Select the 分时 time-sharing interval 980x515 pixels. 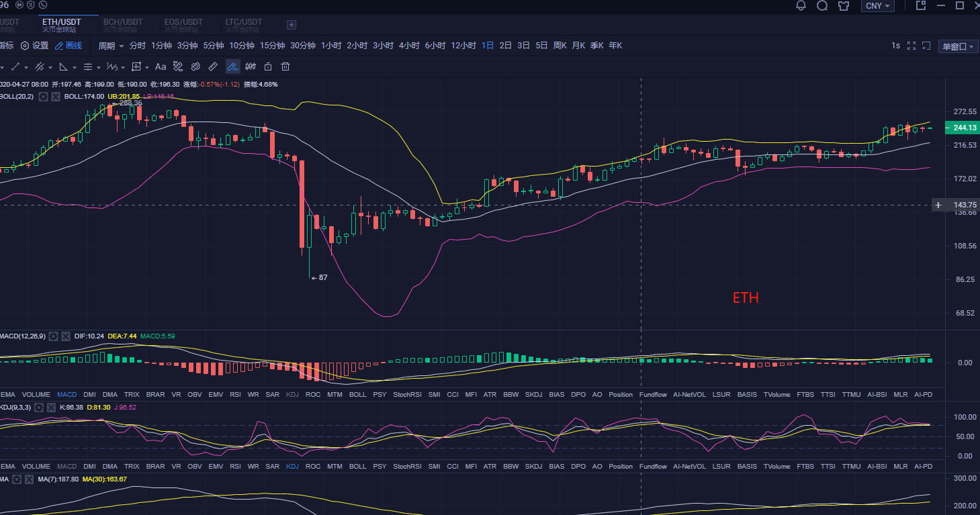(138, 46)
